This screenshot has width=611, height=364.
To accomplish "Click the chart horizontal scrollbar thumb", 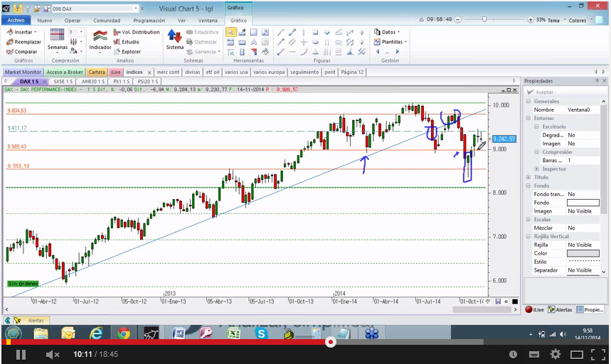I will pyautogui.click(x=482, y=309).
